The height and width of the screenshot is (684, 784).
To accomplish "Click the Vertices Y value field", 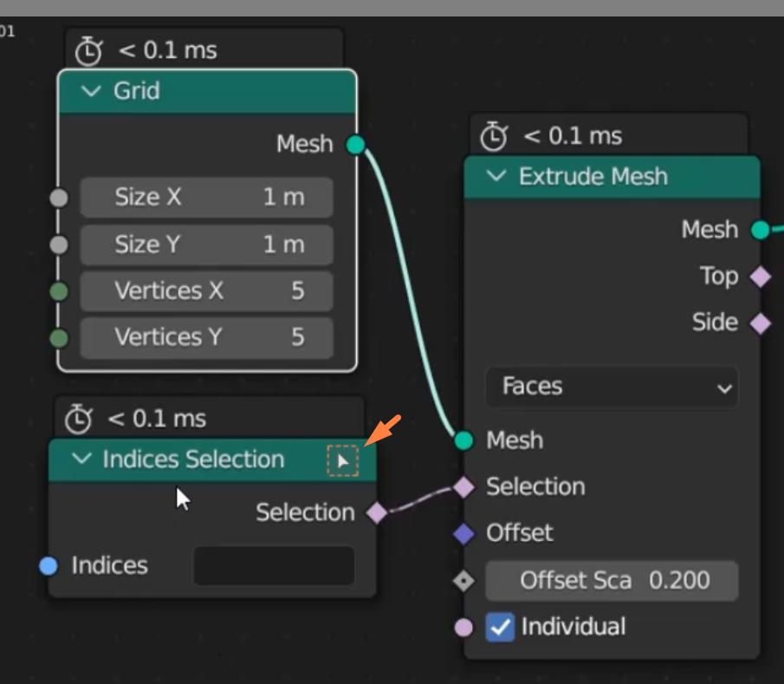I will click(x=206, y=338).
